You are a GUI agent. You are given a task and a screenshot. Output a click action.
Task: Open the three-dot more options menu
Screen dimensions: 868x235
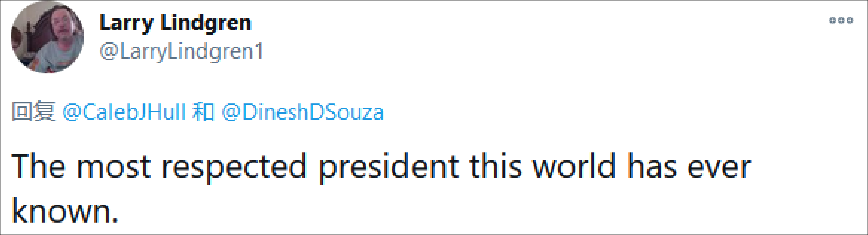(841, 21)
